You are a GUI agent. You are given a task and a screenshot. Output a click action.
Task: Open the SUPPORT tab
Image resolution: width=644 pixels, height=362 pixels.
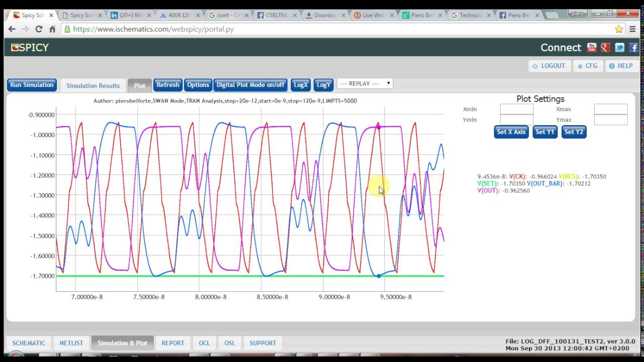point(263,343)
